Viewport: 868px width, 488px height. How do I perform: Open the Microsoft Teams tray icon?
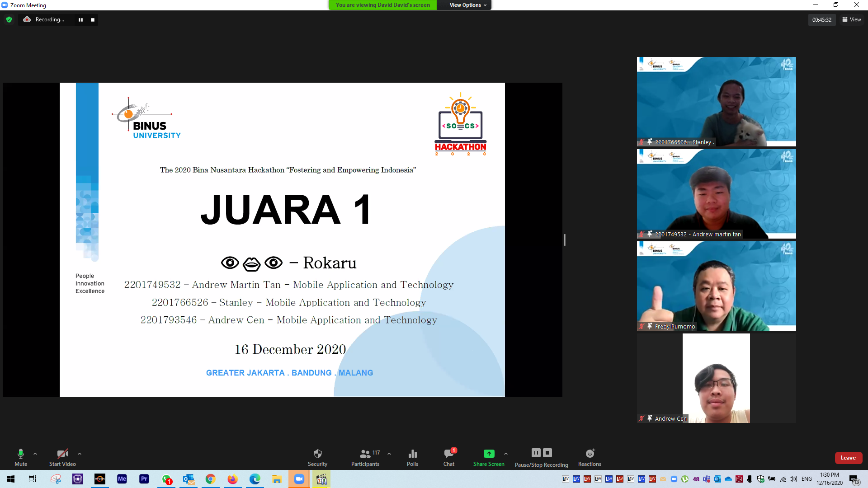coord(707,479)
